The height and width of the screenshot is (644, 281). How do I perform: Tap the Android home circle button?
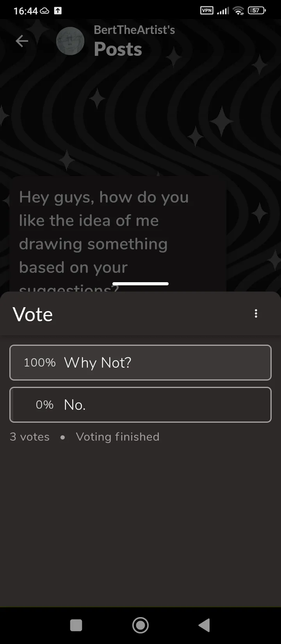140,625
